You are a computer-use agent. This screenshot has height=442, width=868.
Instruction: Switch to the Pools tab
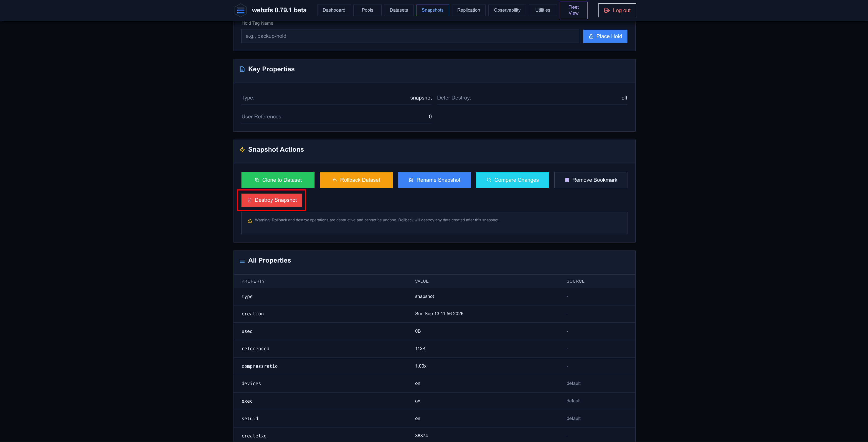pos(367,10)
